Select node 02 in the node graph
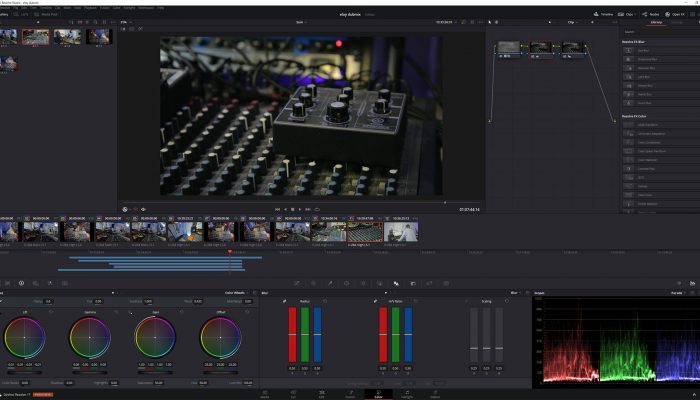The height and width of the screenshot is (400, 700). click(541, 50)
